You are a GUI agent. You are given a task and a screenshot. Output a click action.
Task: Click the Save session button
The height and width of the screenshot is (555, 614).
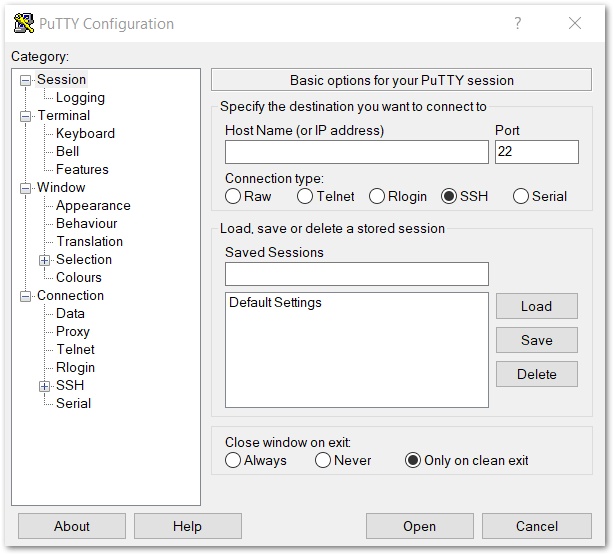coord(536,340)
